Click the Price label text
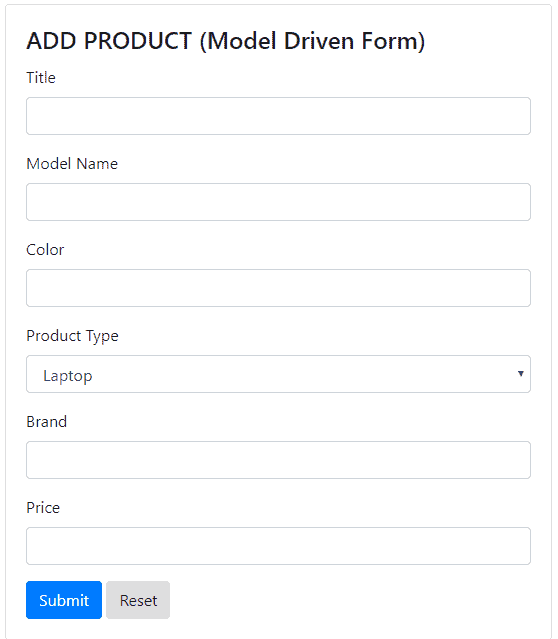 point(43,507)
